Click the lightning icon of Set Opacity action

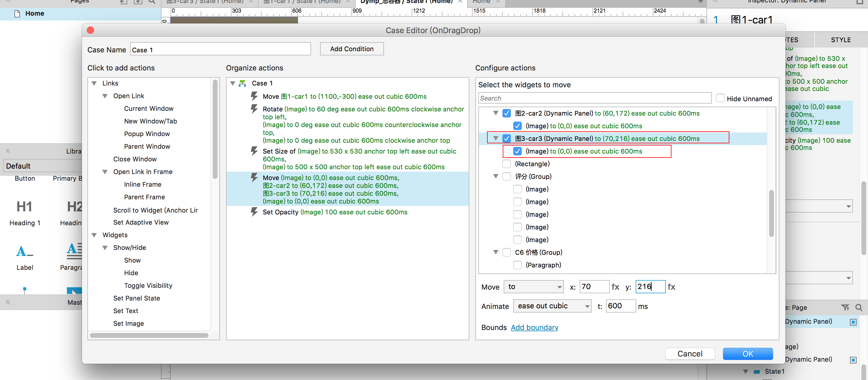coord(254,212)
